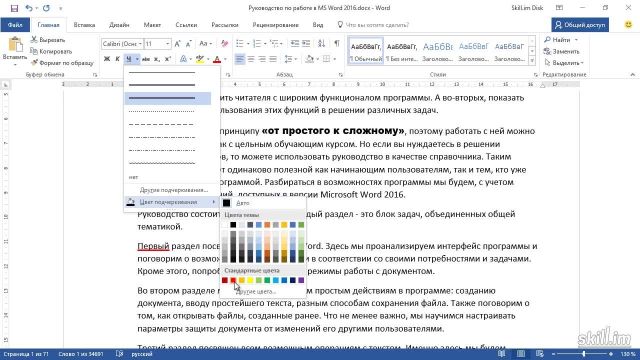Cut selection with Вырезать

point(48,40)
